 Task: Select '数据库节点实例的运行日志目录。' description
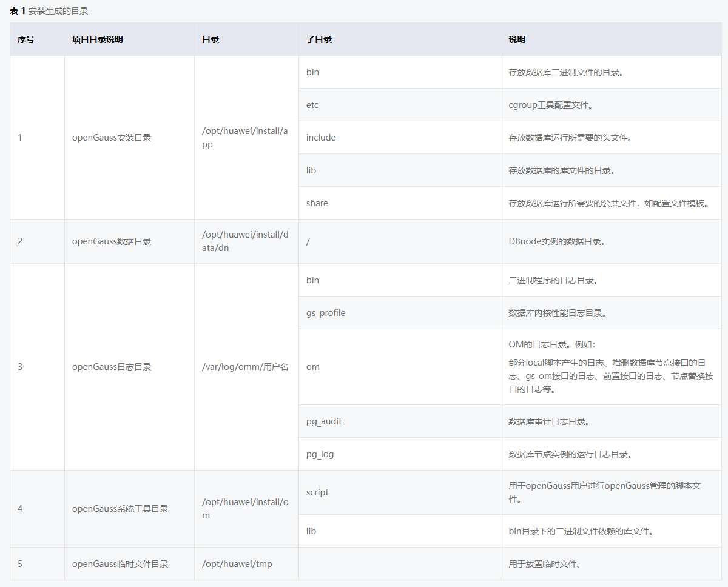(x=570, y=454)
